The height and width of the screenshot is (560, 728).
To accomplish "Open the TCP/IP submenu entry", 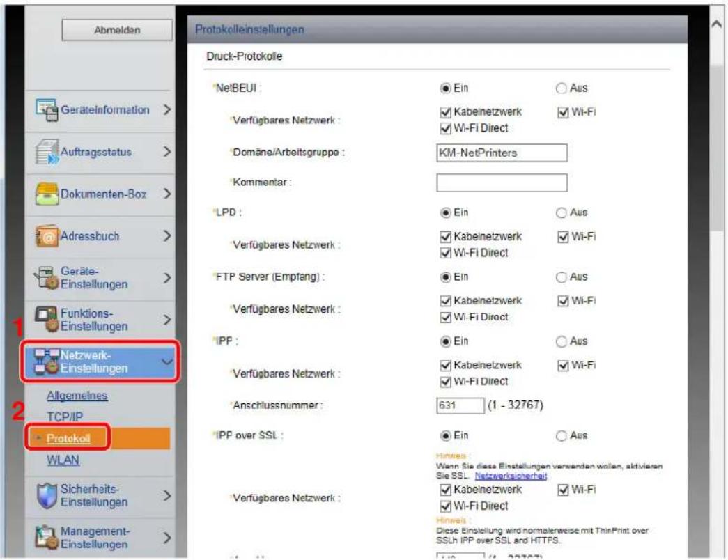I will tap(65, 417).
